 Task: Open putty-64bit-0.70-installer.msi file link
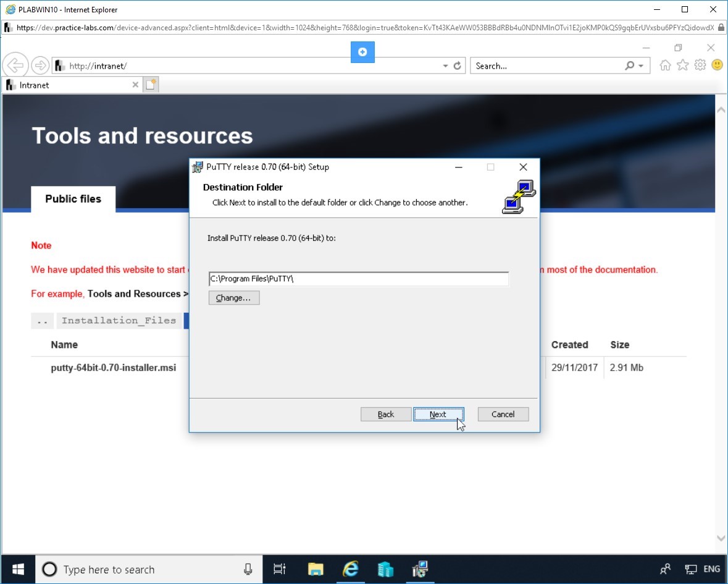click(114, 368)
